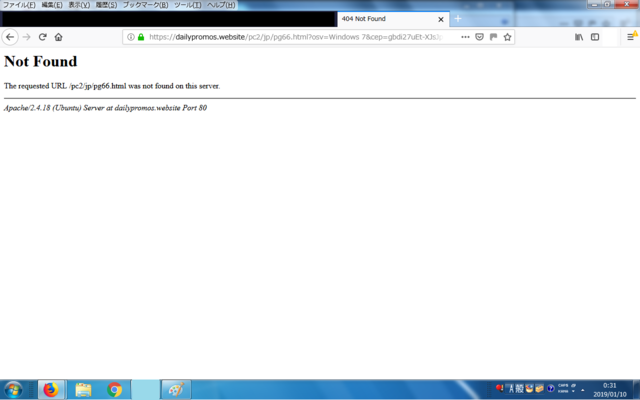Image resolution: width=640 pixels, height=400 pixels.
Task: Open the Windows Start menu
Action: (13, 390)
